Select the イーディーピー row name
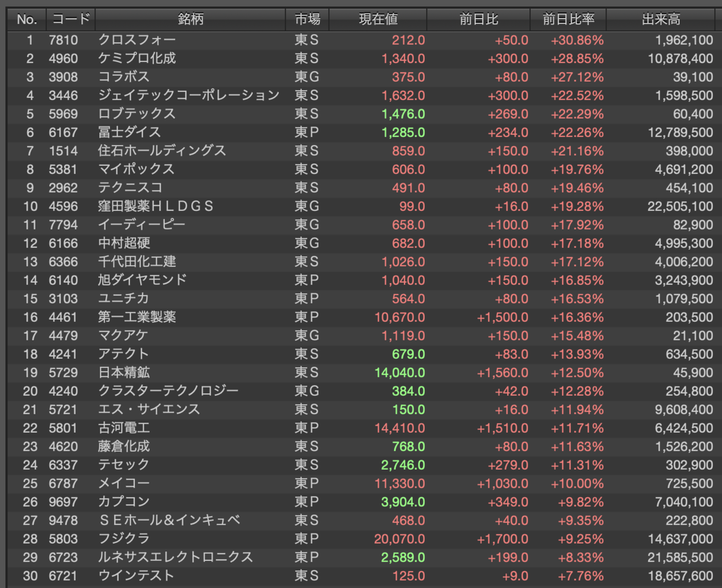 tap(141, 225)
